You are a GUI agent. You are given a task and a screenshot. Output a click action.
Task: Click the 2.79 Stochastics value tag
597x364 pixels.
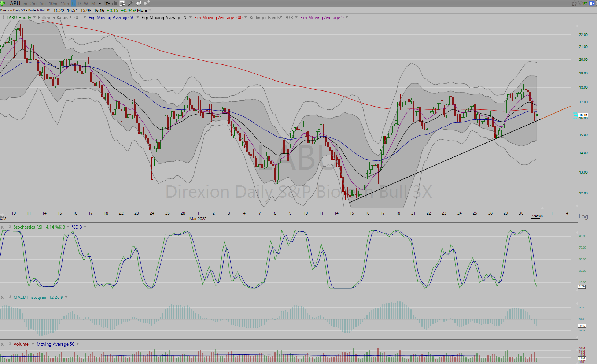[582, 286]
